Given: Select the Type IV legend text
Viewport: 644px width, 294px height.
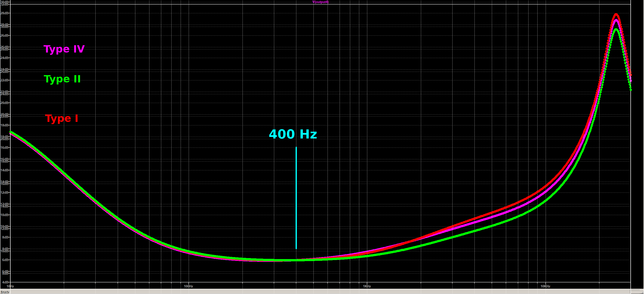Looking at the screenshot, I should (x=64, y=49).
